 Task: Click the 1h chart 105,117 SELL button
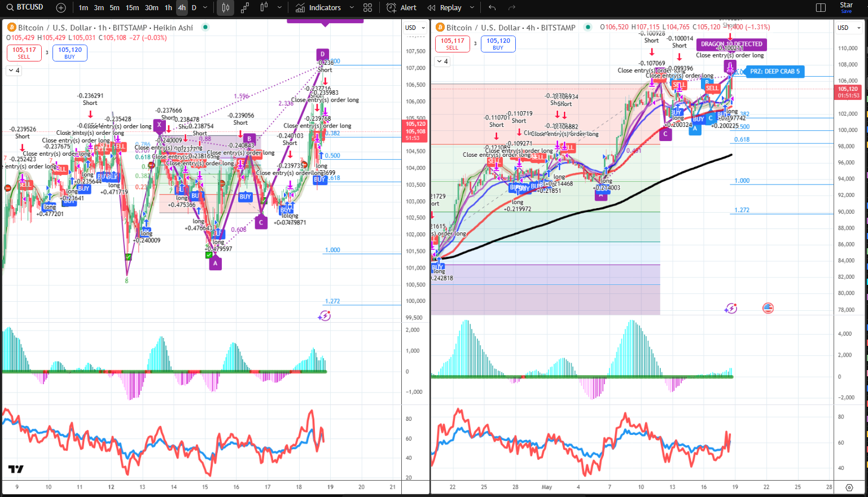point(24,52)
